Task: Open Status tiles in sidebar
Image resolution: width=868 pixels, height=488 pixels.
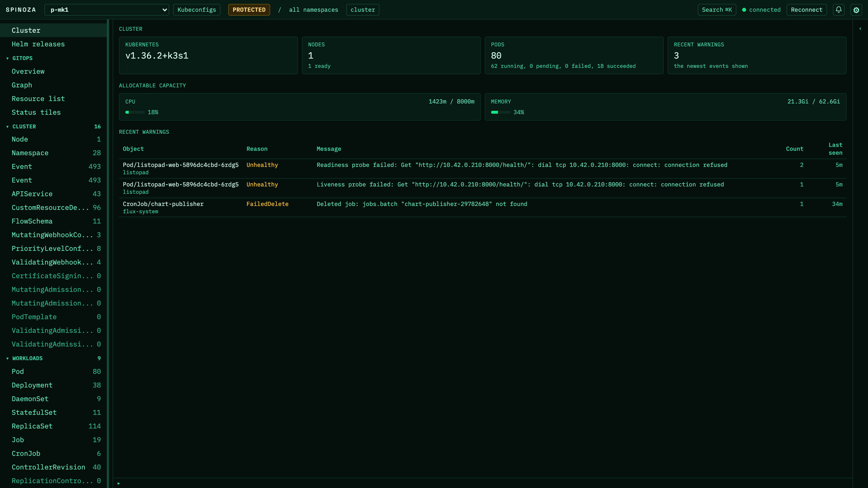Action: point(53,112)
